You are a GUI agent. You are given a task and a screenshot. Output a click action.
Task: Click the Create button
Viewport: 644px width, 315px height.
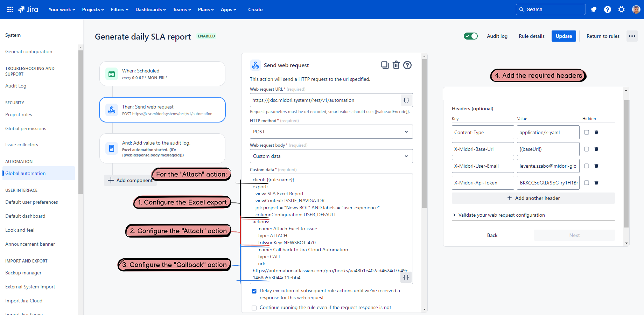255,9
